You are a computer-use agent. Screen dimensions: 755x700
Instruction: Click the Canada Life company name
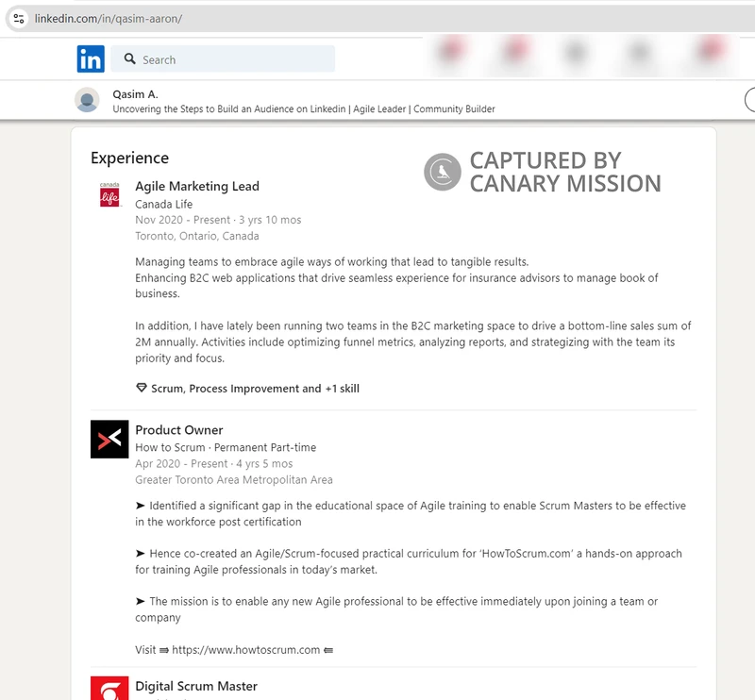pyautogui.click(x=163, y=204)
